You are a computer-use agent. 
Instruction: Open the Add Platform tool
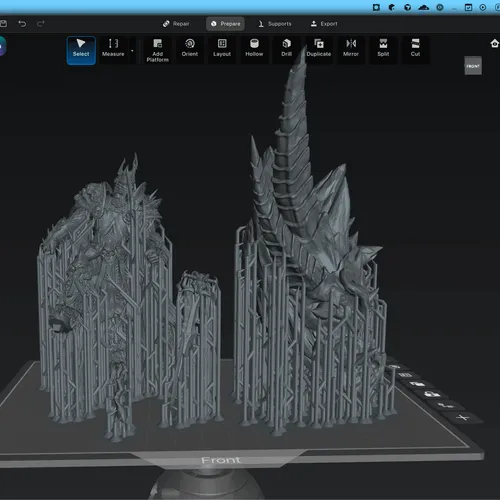(x=157, y=50)
